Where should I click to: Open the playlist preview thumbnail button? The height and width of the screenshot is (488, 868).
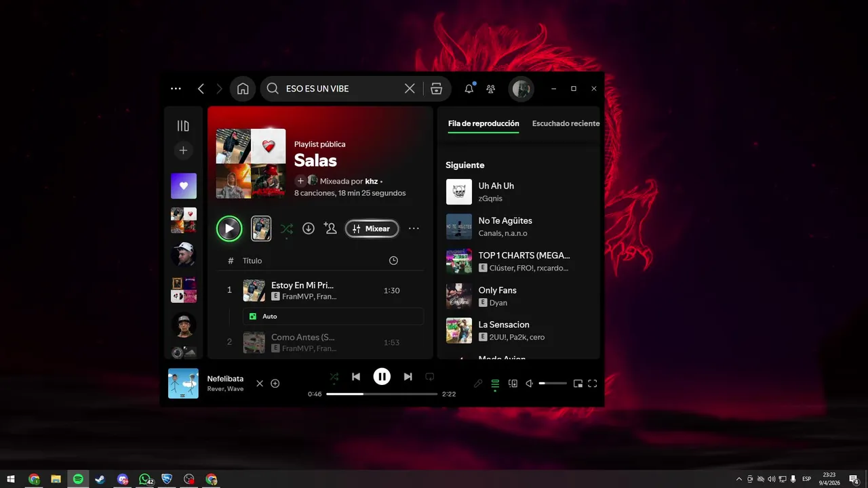pyautogui.click(x=261, y=228)
